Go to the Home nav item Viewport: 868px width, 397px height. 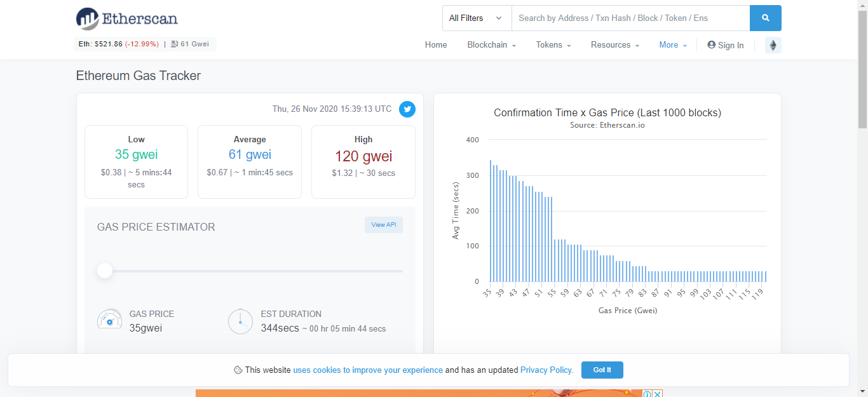coord(436,45)
